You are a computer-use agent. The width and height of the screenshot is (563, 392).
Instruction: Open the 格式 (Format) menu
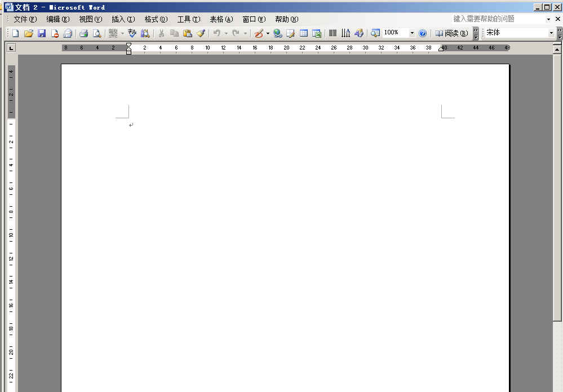click(x=156, y=19)
